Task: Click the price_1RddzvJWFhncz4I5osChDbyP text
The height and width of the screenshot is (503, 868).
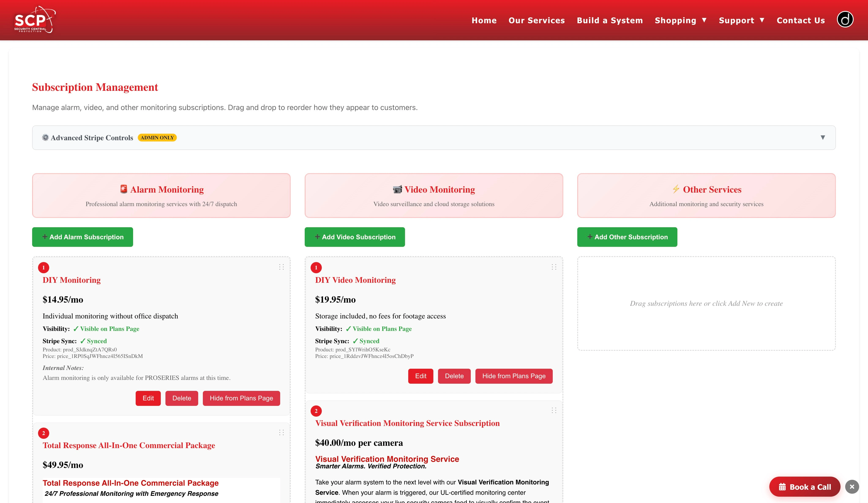Action: 371,356
